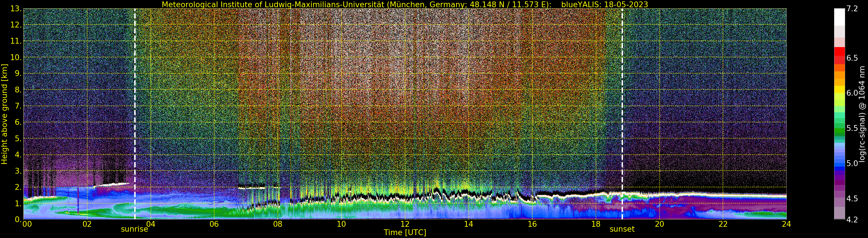Click the white dashed sunset marker line
868x238 pixels.
point(622,114)
